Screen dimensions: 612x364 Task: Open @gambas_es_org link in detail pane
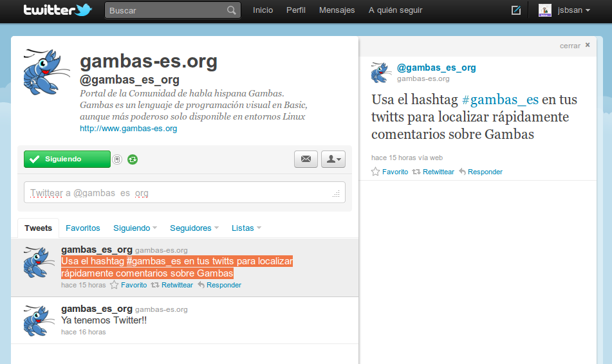pyautogui.click(x=436, y=68)
